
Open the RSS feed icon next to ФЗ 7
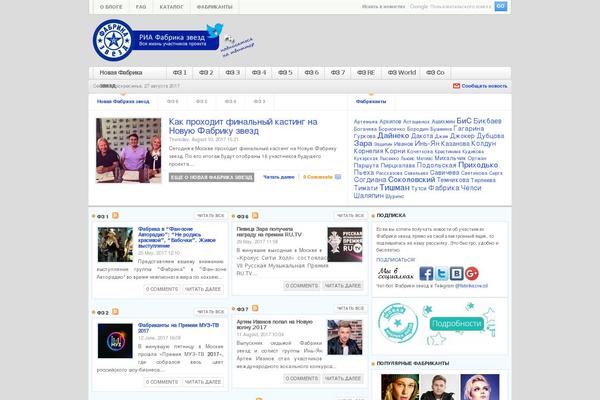pos(255,308)
